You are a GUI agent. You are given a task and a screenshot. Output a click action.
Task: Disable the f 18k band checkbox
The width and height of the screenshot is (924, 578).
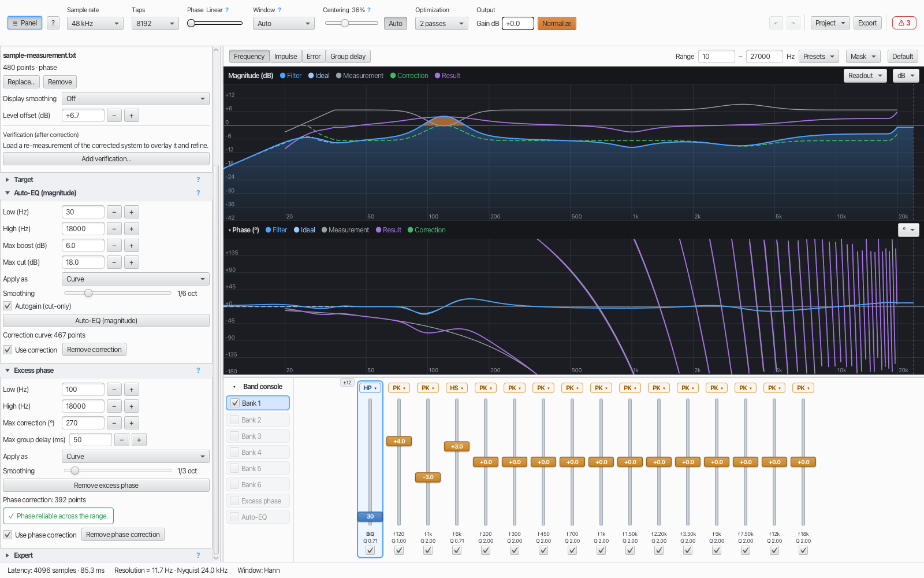point(803,550)
